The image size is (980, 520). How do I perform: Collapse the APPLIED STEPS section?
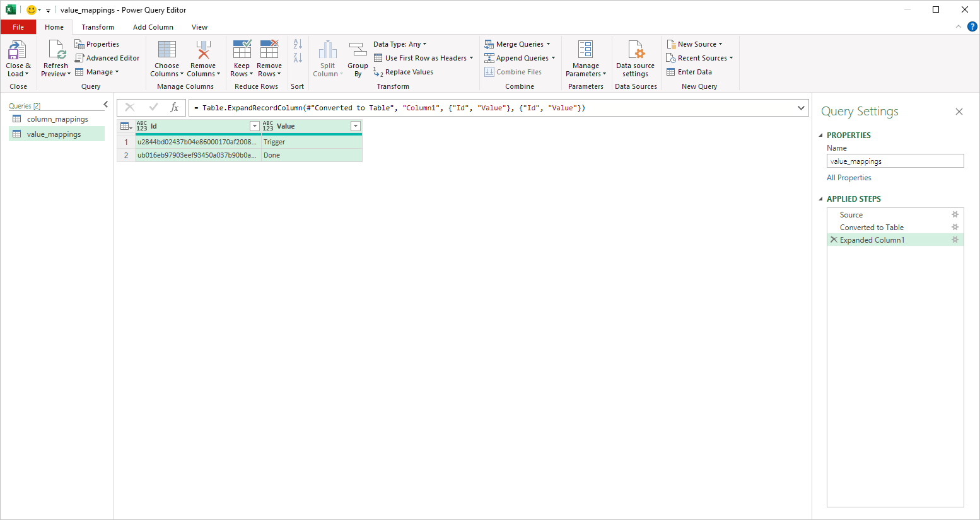tap(821, 199)
